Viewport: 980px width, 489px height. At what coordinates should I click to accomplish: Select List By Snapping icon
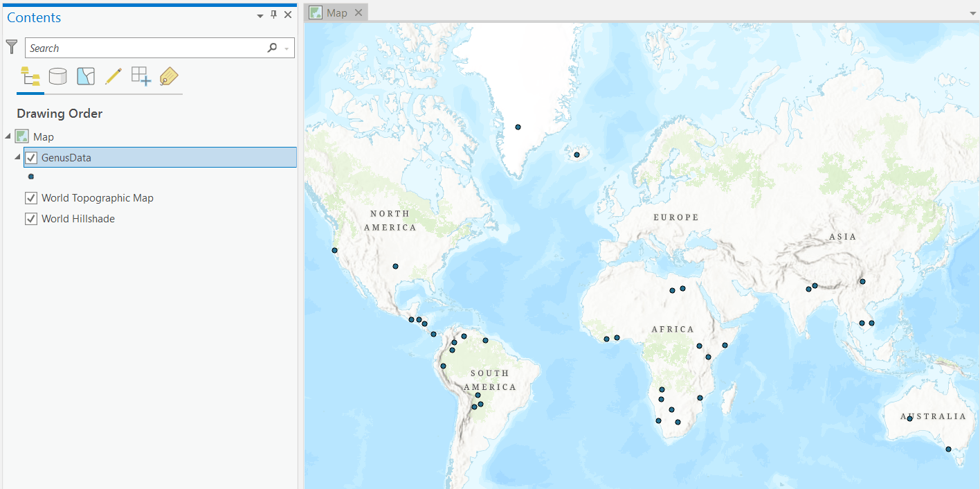tap(141, 76)
